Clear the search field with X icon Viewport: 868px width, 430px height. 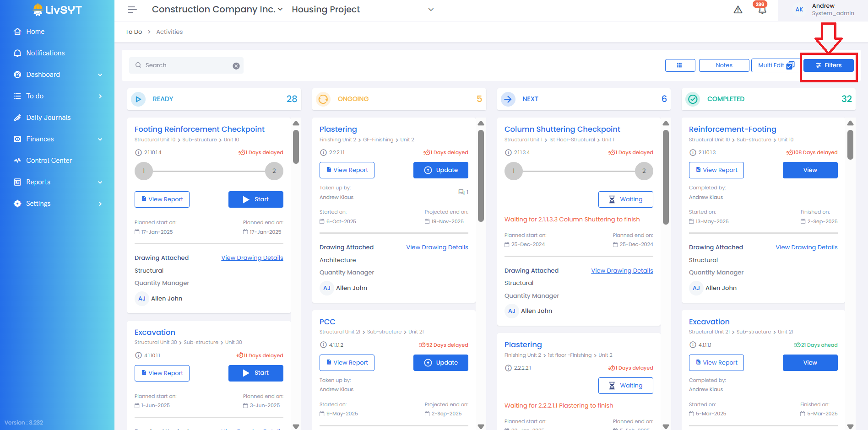(236, 66)
